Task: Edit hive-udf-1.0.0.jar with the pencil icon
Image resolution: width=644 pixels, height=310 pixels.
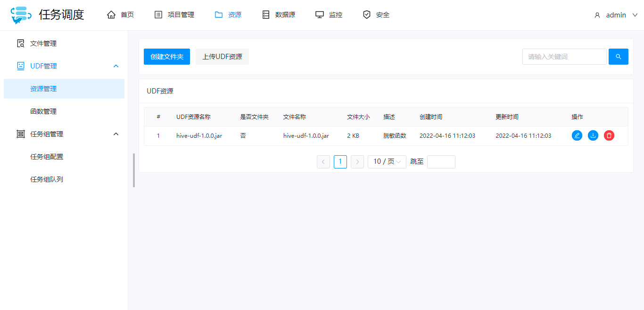Action: (577, 135)
